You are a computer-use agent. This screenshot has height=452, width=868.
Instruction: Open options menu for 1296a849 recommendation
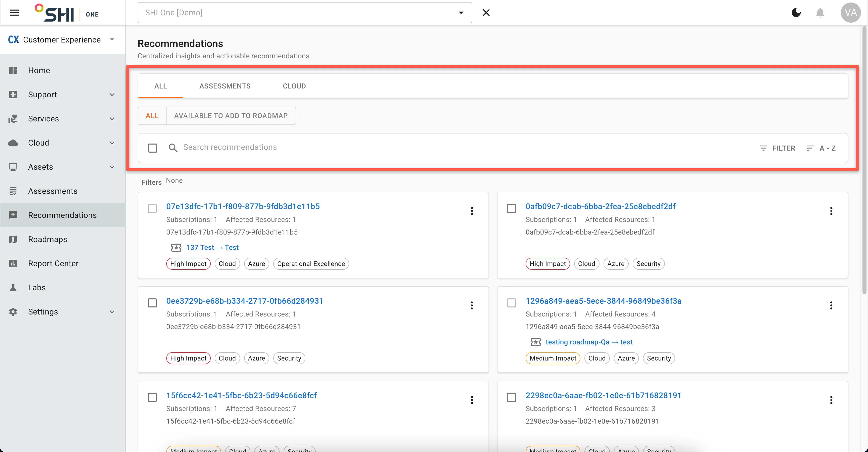831,305
